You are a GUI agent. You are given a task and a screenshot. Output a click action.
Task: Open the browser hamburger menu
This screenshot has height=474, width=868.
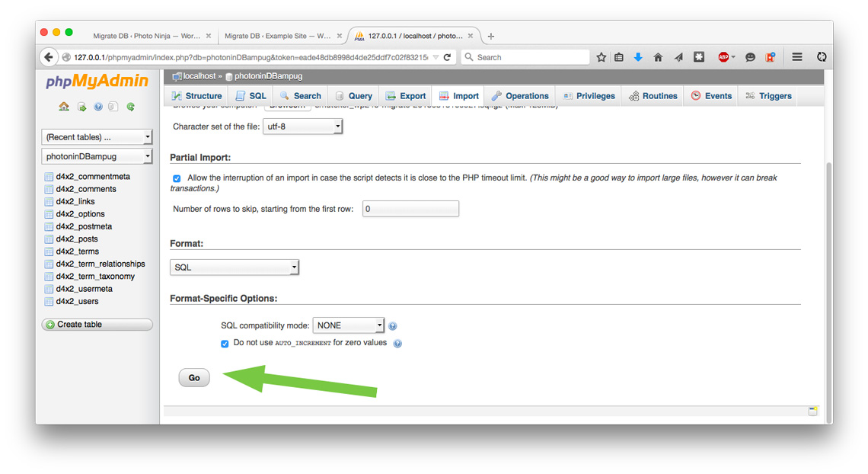click(x=797, y=57)
